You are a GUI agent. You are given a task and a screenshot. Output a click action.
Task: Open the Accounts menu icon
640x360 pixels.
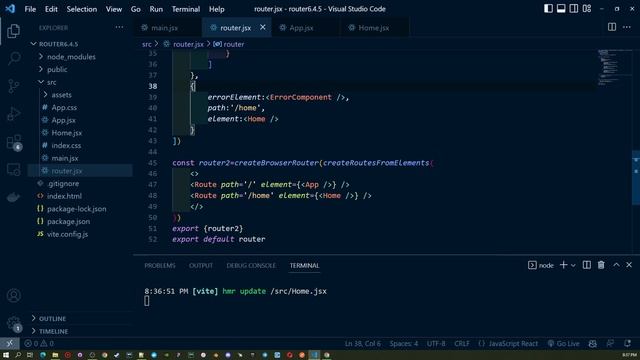click(x=13, y=295)
